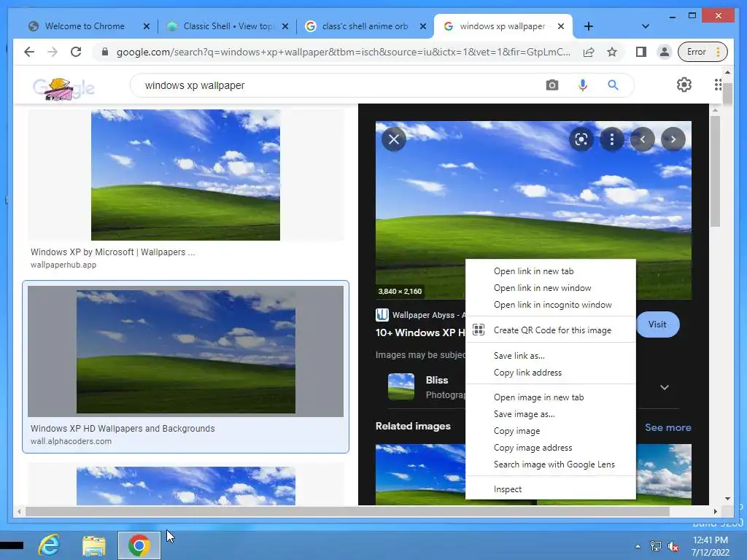Expand the tab search chevron
This screenshot has width=747, height=560.
click(x=646, y=26)
